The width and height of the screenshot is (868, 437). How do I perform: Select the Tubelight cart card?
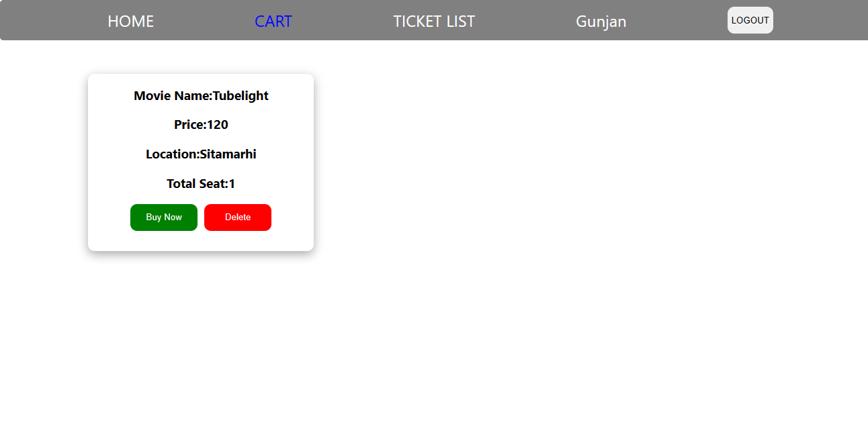tap(200, 162)
